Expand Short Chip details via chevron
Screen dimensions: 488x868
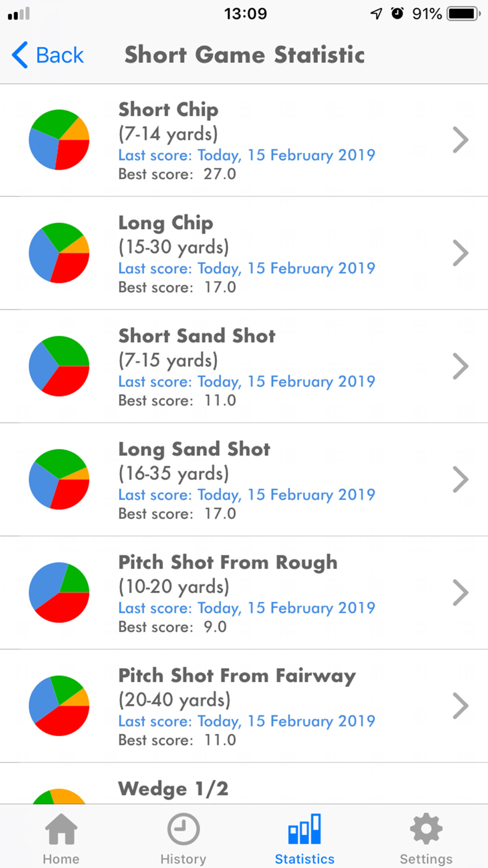pyautogui.click(x=460, y=140)
